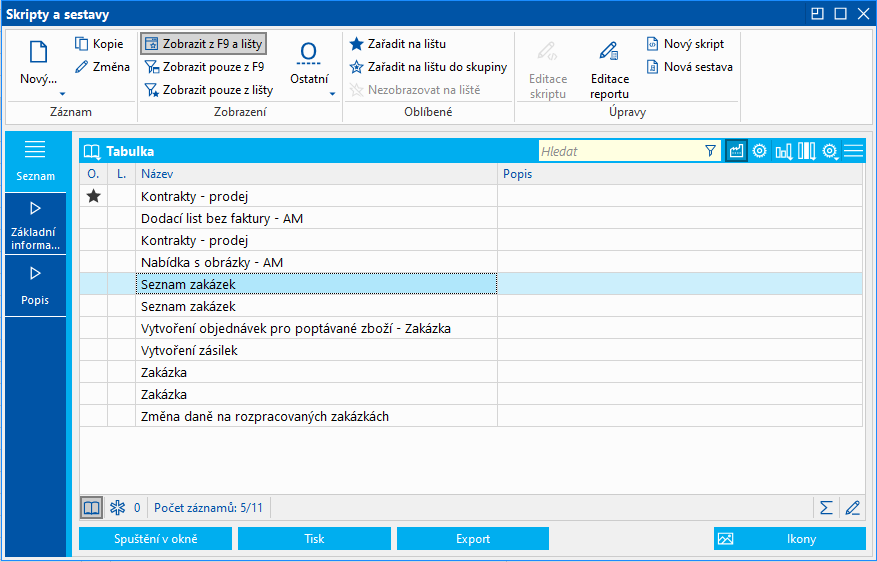Expand the Ostatní dropdown arrow

point(332,94)
